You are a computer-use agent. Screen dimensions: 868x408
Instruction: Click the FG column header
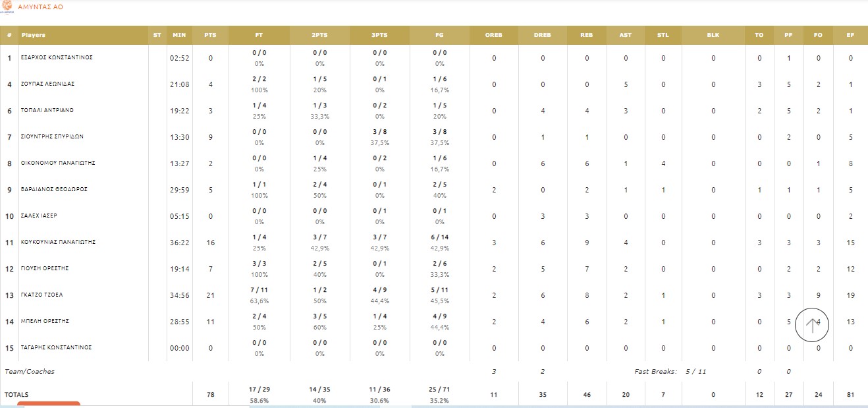[439, 35]
